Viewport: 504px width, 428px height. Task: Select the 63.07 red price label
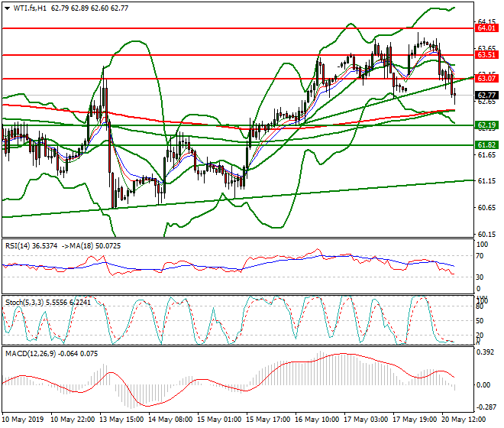pos(486,78)
